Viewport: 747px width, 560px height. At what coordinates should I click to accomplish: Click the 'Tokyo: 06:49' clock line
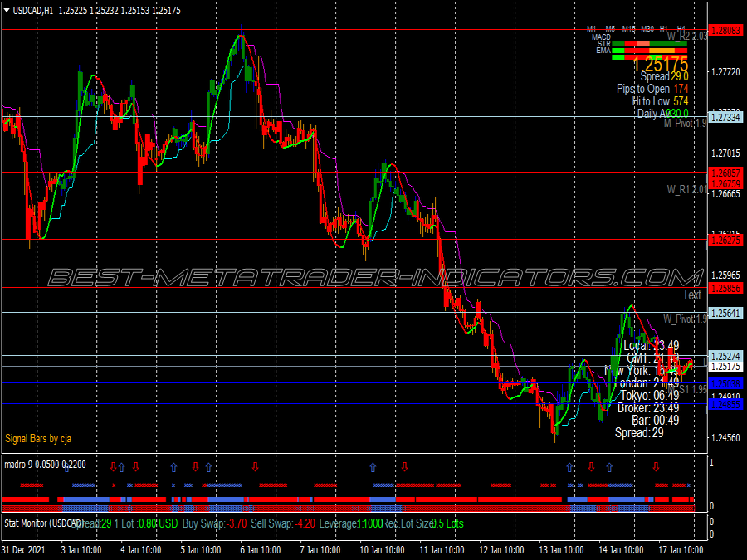pos(650,395)
